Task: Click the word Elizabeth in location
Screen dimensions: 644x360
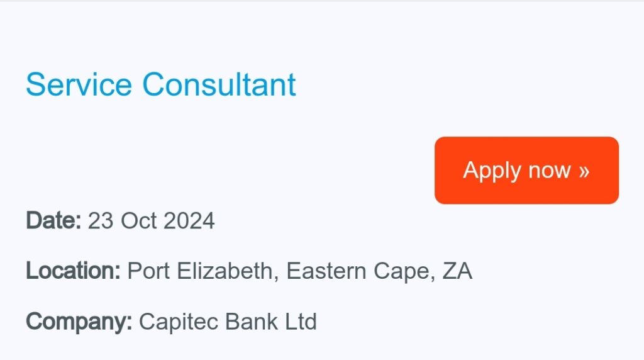Action: (x=225, y=271)
